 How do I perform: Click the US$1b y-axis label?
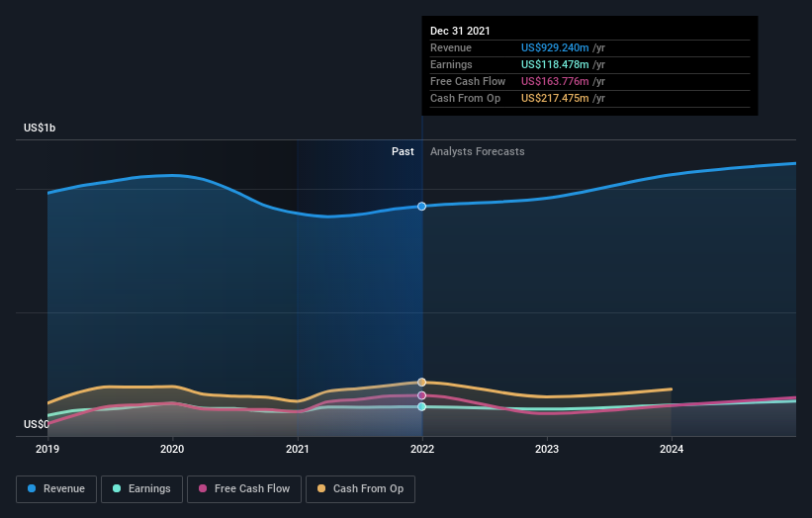pyautogui.click(x=40, y=128)
